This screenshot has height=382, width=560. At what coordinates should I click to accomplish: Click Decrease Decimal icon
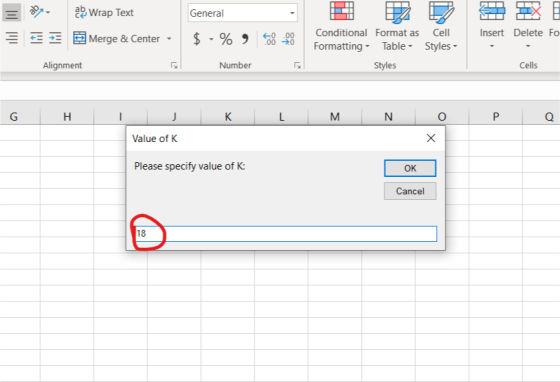point(288,39)
